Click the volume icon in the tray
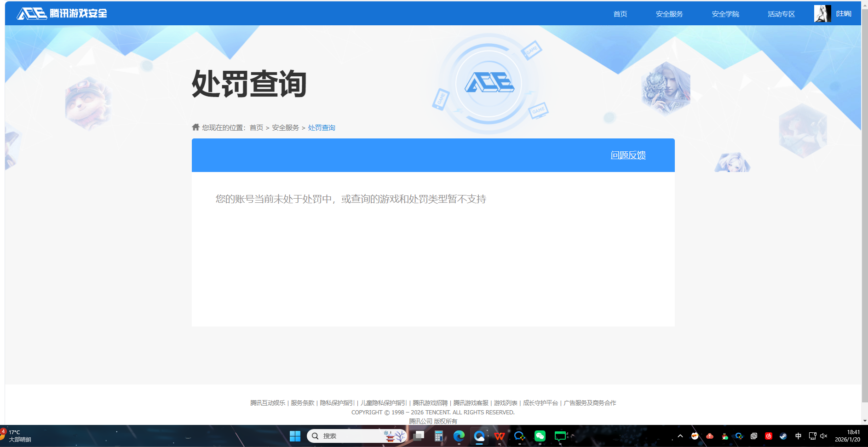Image resolution: width=868 pixels, height=447 pixels. tap(823, 436)
